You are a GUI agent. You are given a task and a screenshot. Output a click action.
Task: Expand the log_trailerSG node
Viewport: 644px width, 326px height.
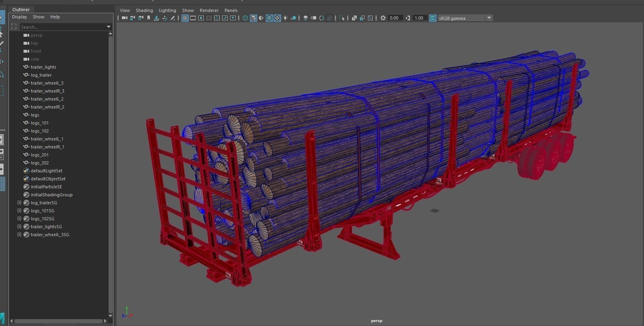[19, 203]
